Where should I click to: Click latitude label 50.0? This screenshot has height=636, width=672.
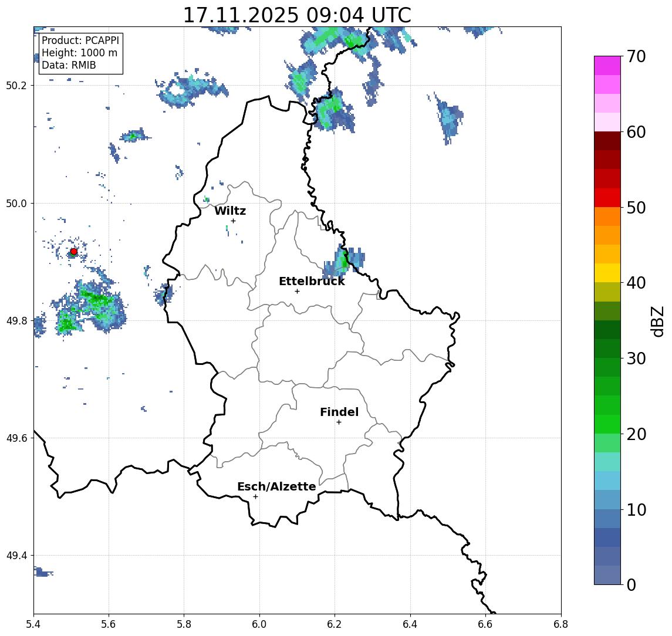coord(16,203)
